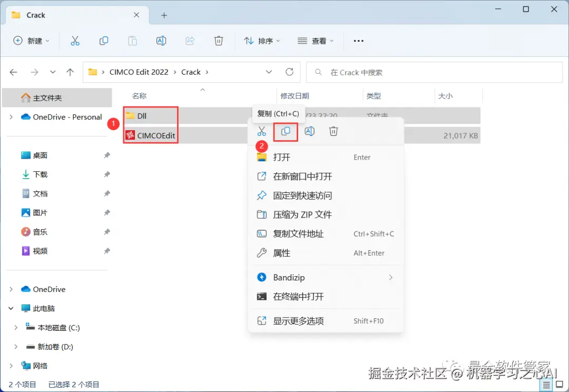
Task: Open the Bandizip submenu
Action: coord(326,277)
